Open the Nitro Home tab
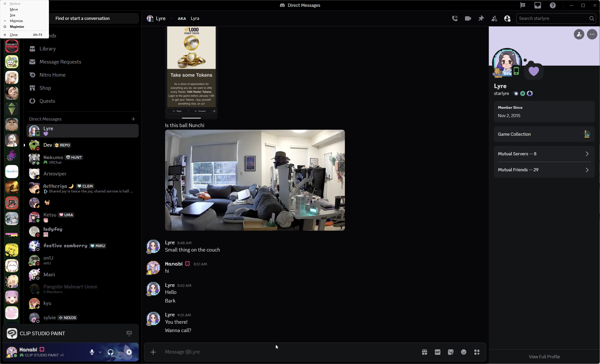The width and height of the screenshot is (600, 364). click(x=52, y=75)
